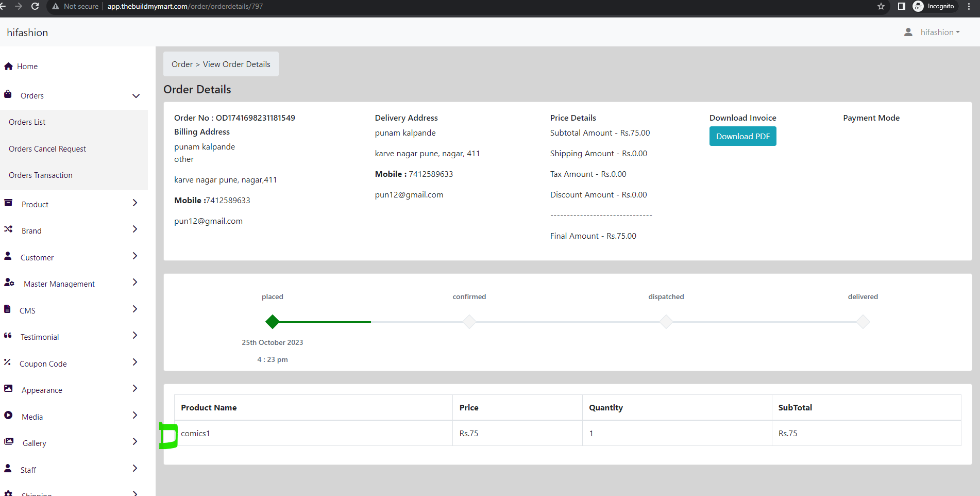Click the user avatar icon in header
The width and height of the screenshot is (980, 496).
coord(908,32)
